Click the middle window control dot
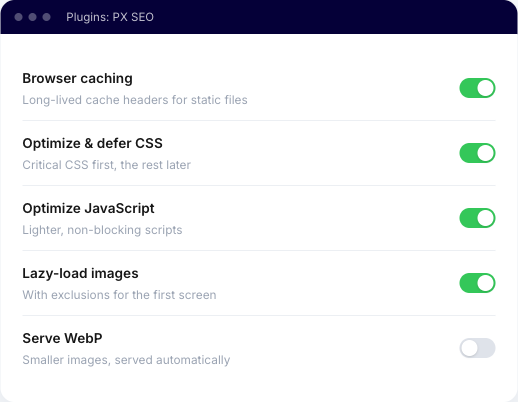Image resolution: width=518 pixels, height=402 pixels. point(32,17)
